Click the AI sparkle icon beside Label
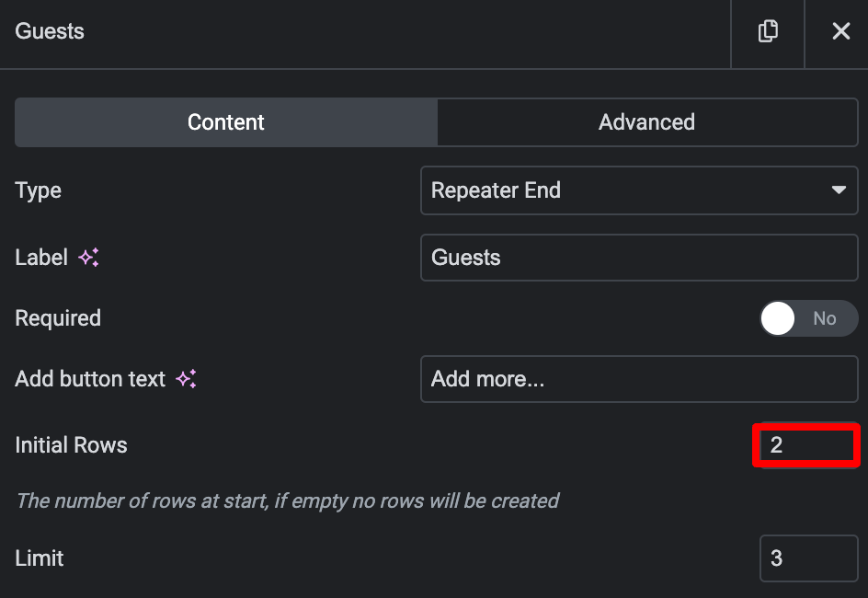868x598 pixels. (88, 258)
